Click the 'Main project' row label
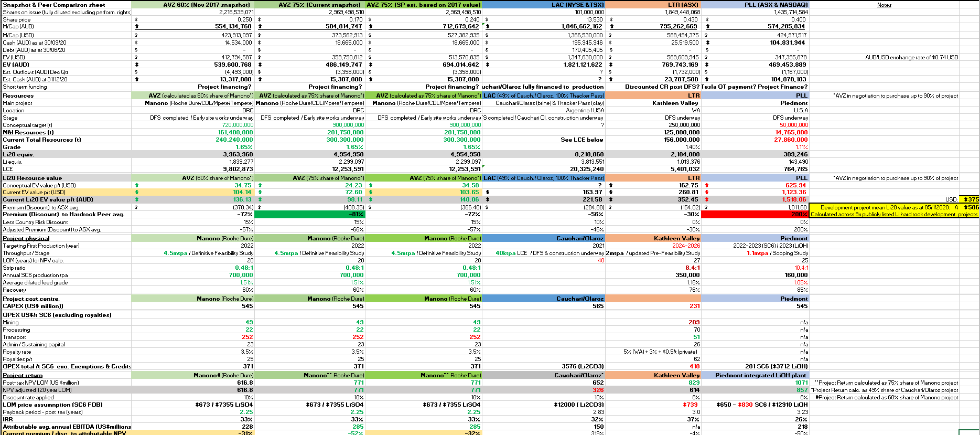 (x=17, y=103)
